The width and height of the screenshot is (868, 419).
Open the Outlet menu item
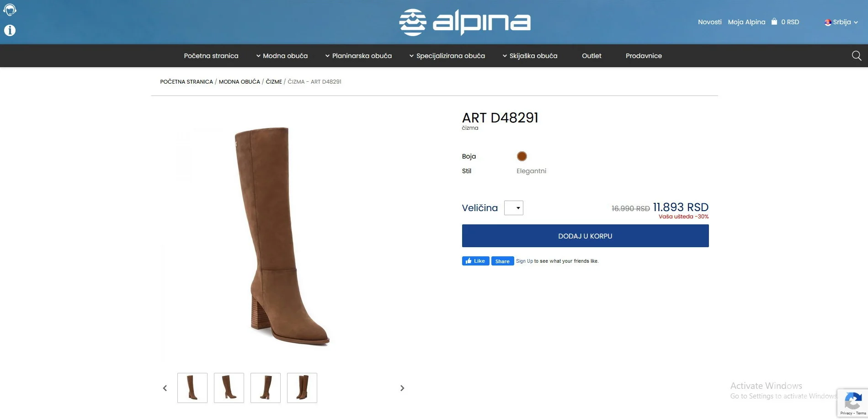click(x=591, y=56)
